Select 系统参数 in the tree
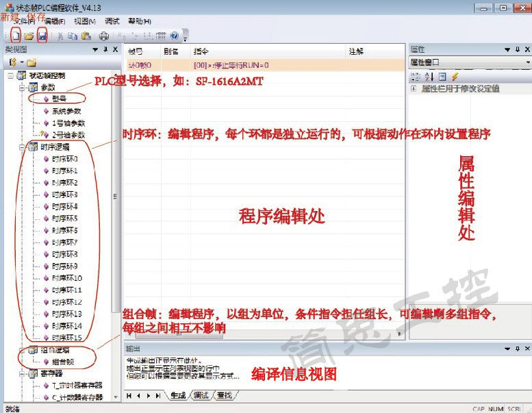Viewport: 532px width, 413px height. (66, 111)
